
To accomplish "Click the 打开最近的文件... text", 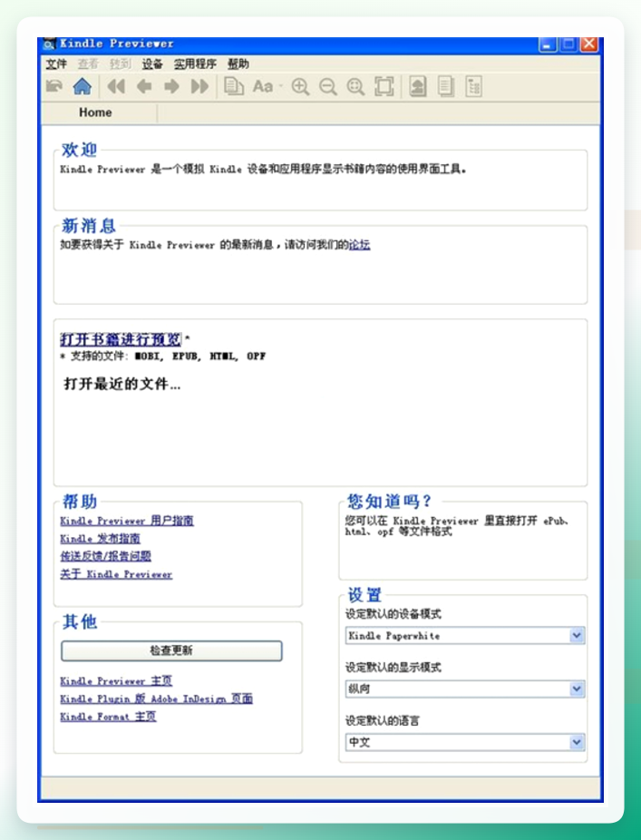I will (122, 384).
